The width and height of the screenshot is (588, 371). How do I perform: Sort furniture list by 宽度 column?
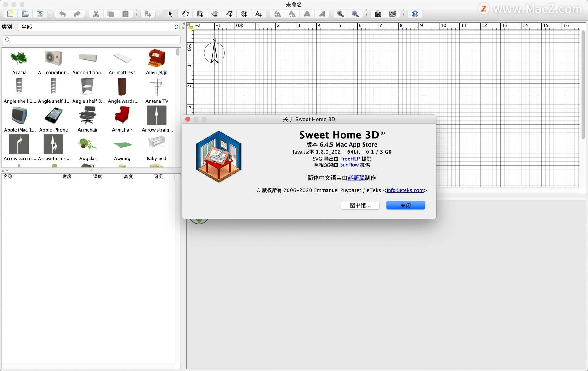(x=76, y=177)
